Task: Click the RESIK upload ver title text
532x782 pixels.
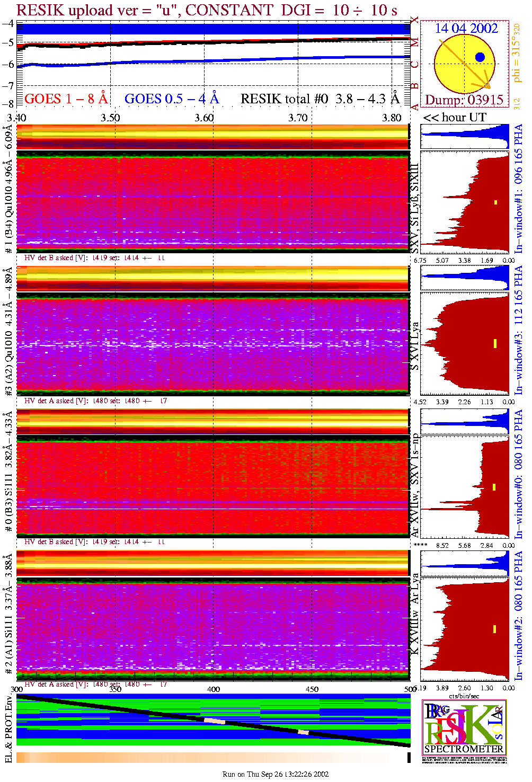Action: coord(207,10)
